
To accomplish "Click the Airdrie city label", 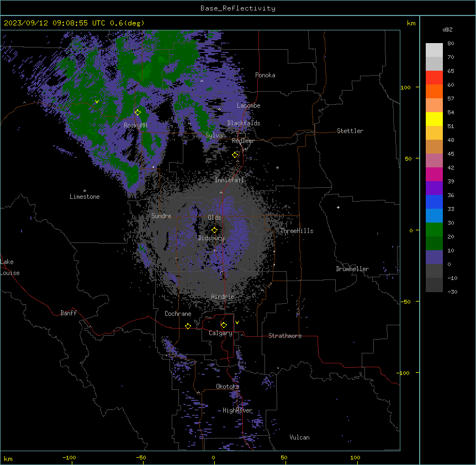I will click(x=223, y=297).
